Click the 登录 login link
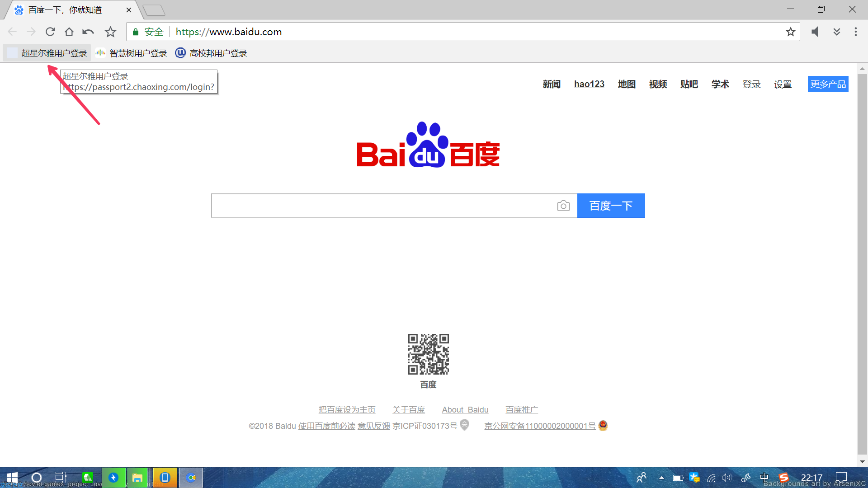 pos(751,84)
